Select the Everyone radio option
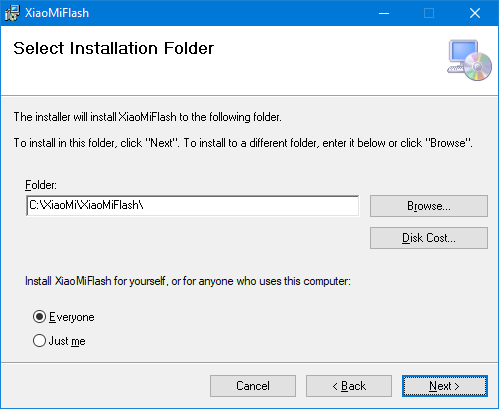 [x=39, y=317]
